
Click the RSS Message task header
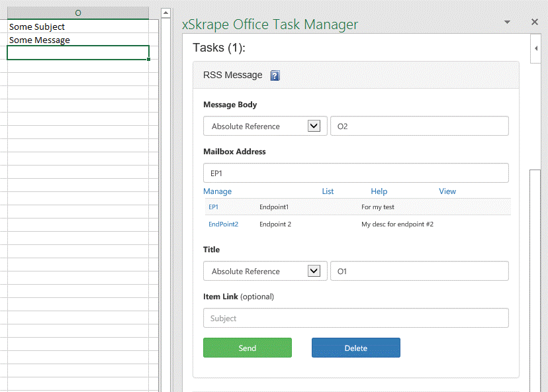[356, 75]
